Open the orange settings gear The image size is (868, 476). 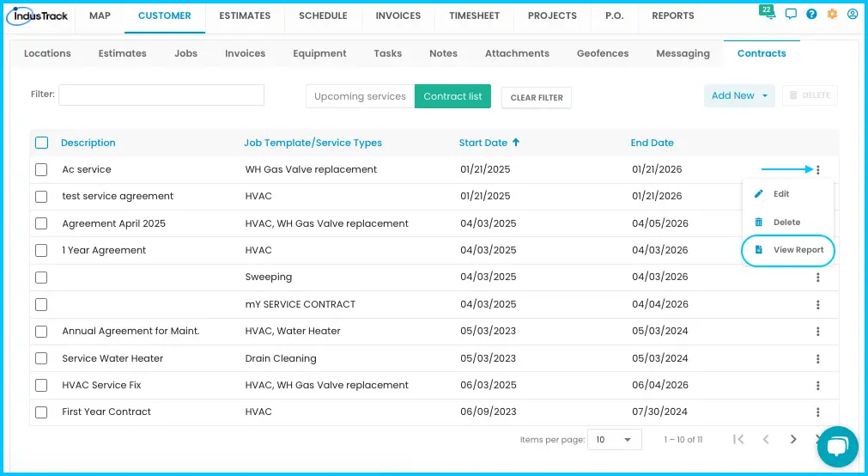[x=832, y=15]
